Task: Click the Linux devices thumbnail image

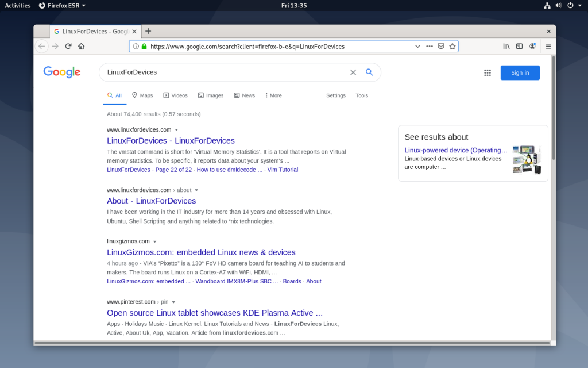Action: [x=527, y=159]
